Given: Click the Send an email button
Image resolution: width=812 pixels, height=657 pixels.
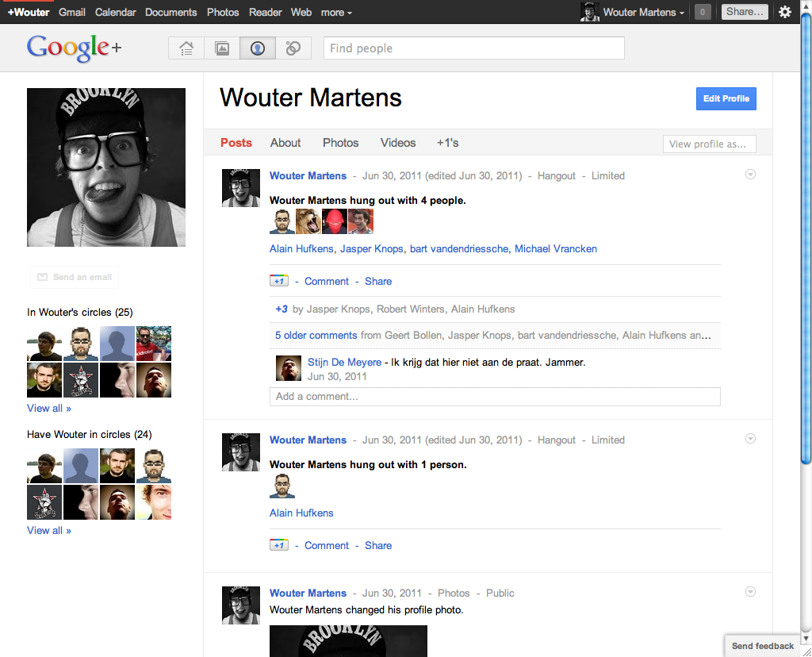Looking at the screenshot, I should pos(75,277).
